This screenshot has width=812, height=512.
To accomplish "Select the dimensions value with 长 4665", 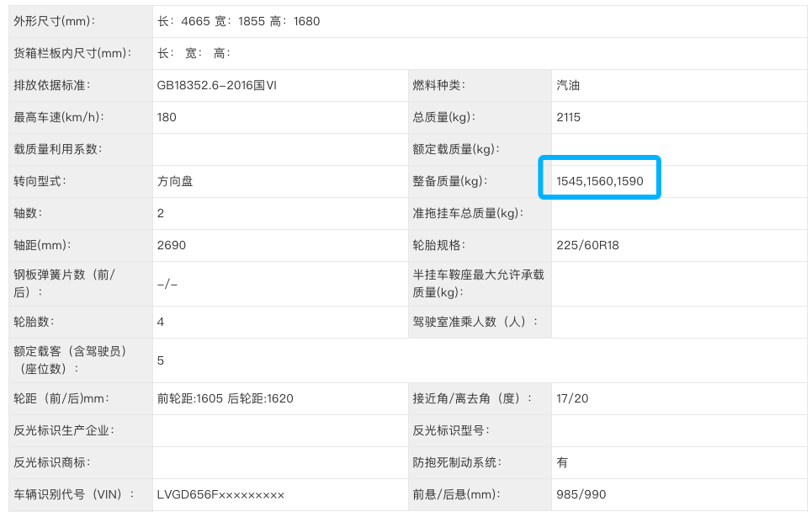I will coord(239,21).
